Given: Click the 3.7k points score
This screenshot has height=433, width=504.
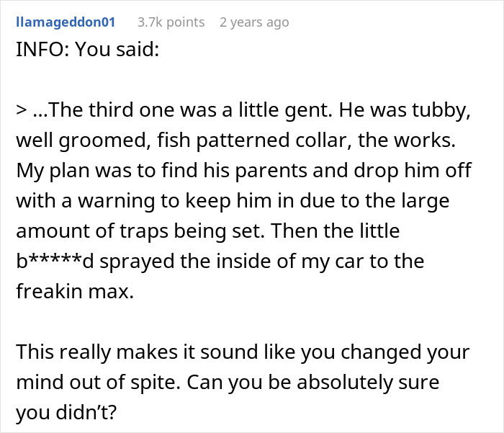Looking at the screenshot, I should (171, 22).
